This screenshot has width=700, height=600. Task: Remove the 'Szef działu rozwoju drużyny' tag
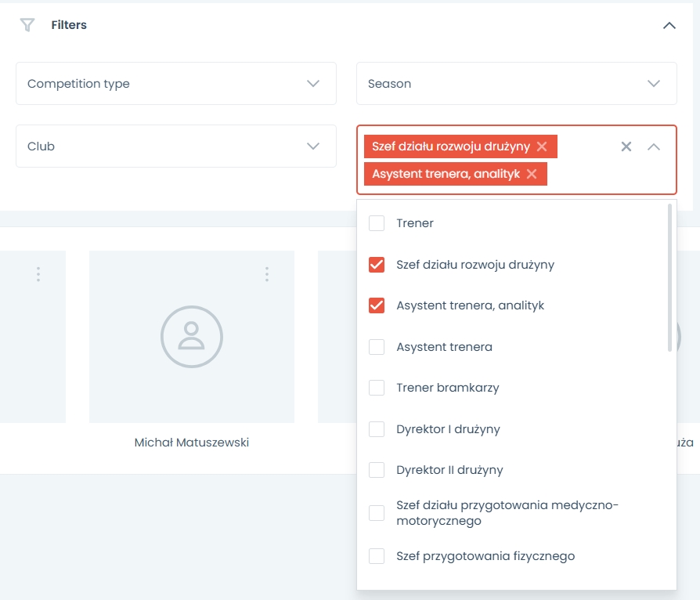point(542,146)
